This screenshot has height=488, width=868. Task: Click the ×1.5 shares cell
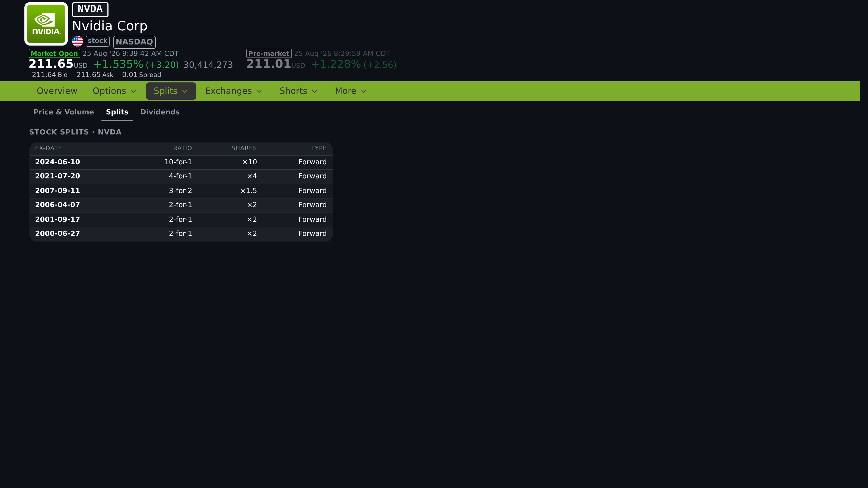point(249,191)
